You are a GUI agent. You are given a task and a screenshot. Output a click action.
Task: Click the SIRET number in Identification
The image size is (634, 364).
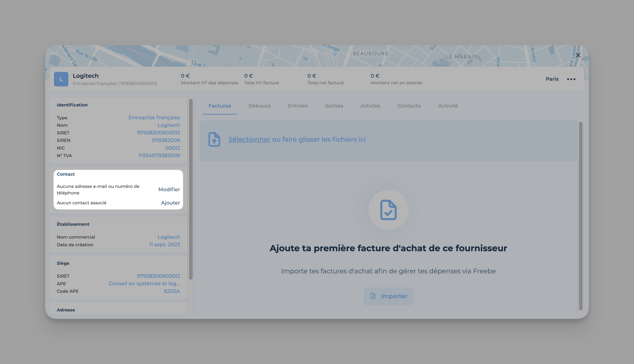point(158,133)
